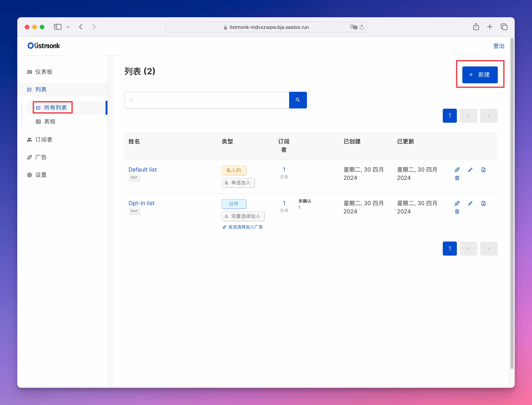Click the listmonk logo
Viewport: 532px width, 405px height.
point(43,46)
